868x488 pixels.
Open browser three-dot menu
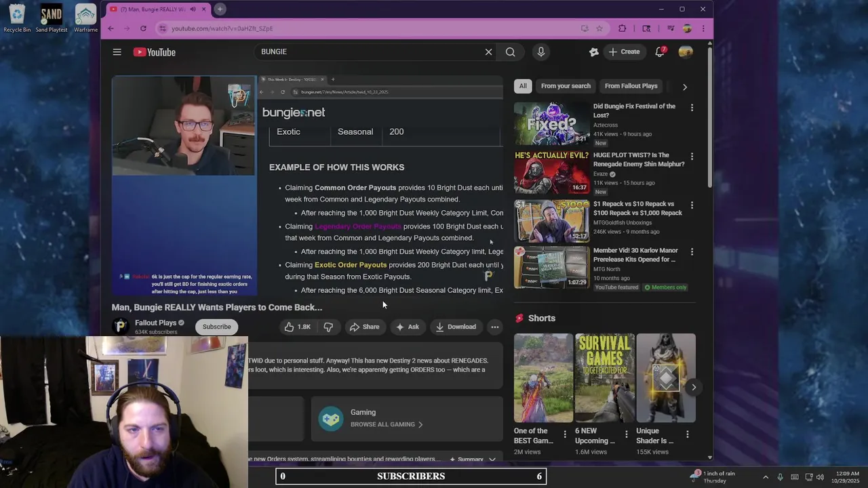(x=703, y=28)
